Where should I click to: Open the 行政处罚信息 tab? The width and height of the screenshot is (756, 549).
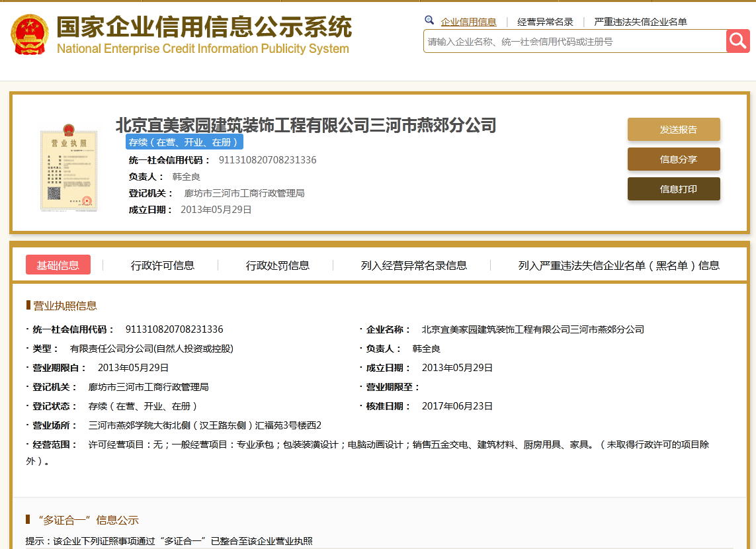(278, 266)
